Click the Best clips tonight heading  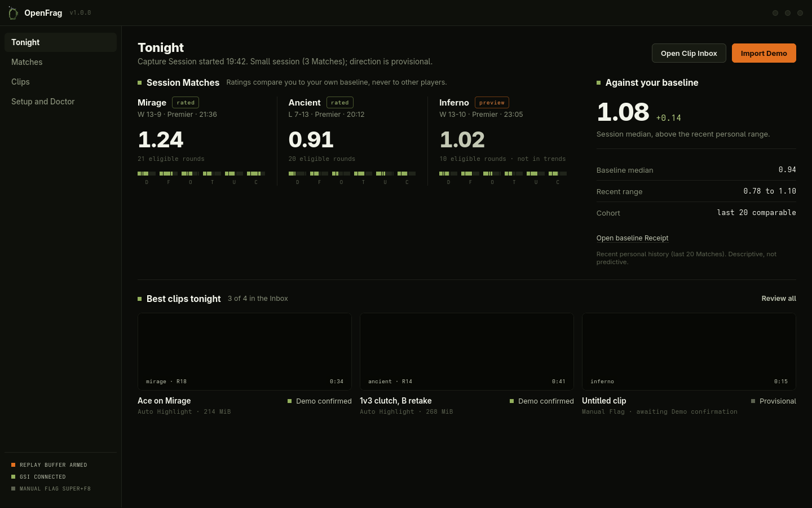coord(183,299)
